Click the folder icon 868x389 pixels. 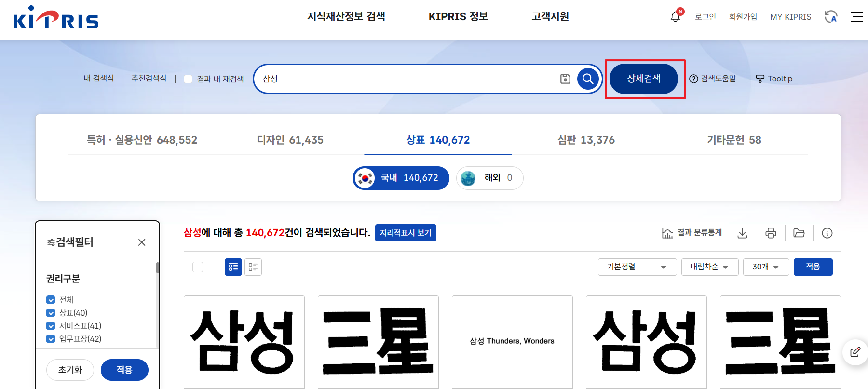(x=799, y=233)
